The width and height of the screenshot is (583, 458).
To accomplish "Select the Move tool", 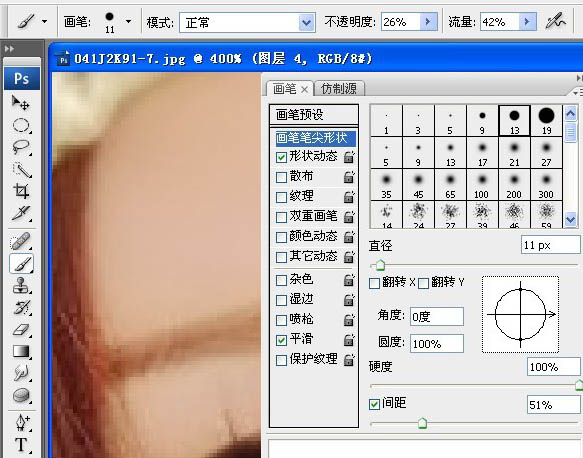I will coord(20,103).
